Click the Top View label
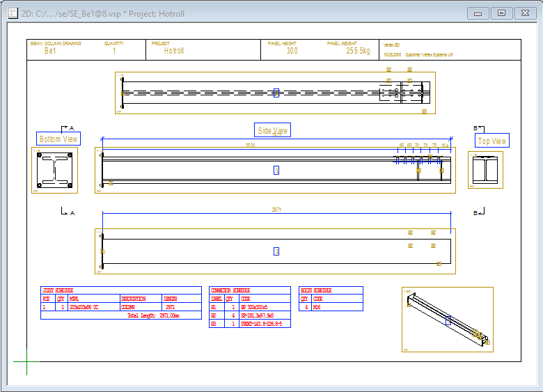Screen dimensions: 543x392 [491, 141]
